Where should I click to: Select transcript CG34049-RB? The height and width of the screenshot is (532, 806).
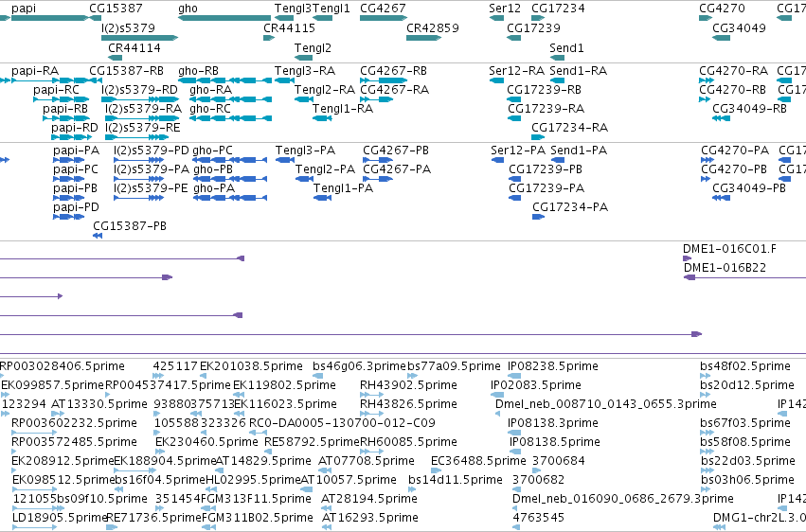749,108
